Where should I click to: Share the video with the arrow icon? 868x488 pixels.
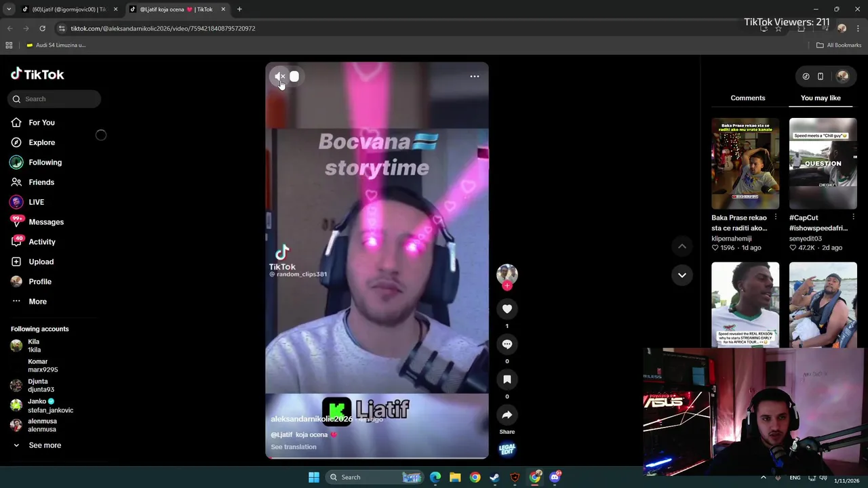click(x=507, y=415)
